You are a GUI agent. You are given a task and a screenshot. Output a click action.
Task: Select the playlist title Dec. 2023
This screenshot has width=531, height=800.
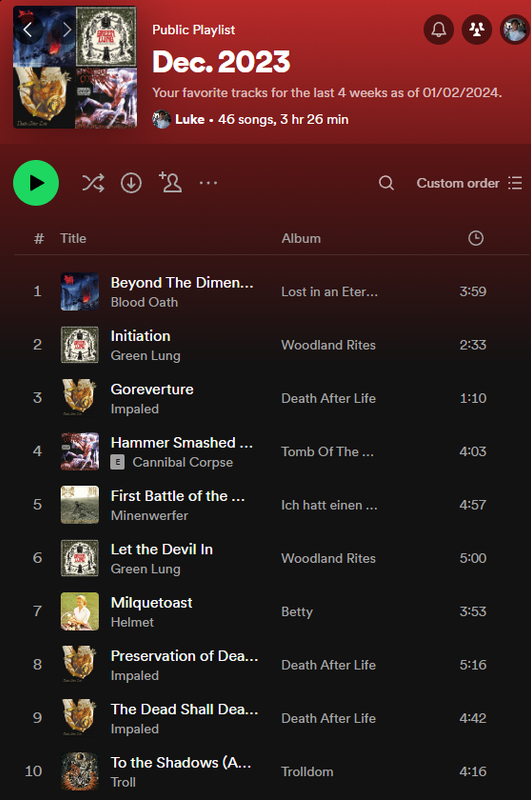(221, 62)
